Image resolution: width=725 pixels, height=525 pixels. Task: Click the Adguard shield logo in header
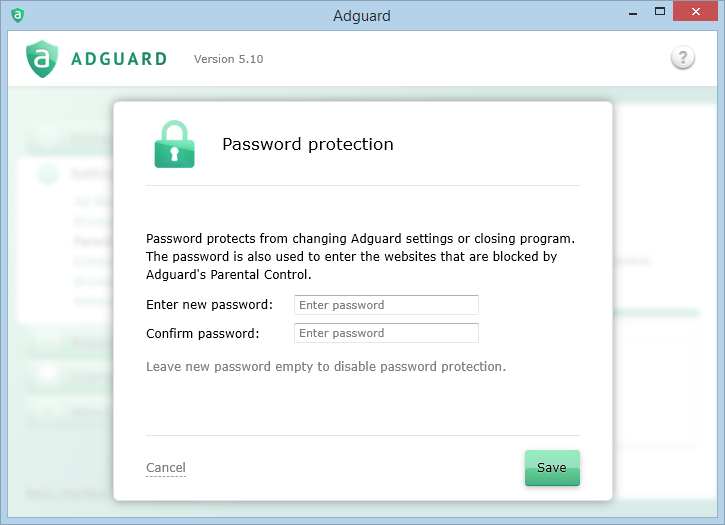(42, 59)
